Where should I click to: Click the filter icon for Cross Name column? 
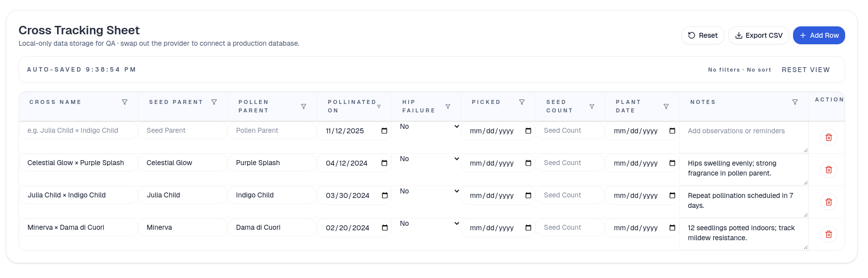click(125, 102)
